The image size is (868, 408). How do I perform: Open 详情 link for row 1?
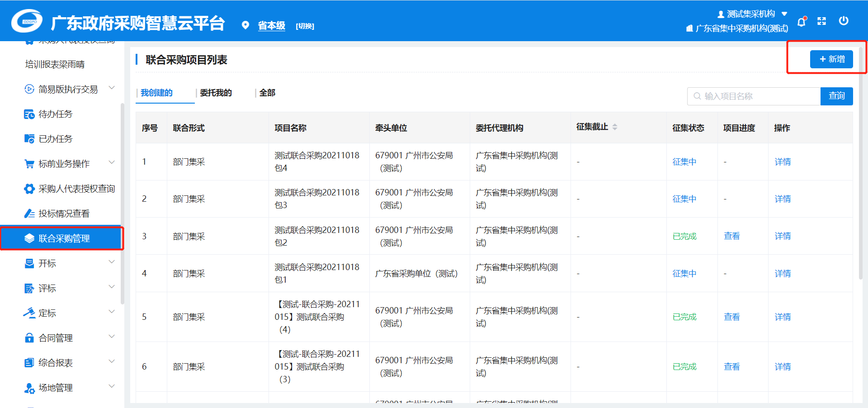click(x=782, y=162)
